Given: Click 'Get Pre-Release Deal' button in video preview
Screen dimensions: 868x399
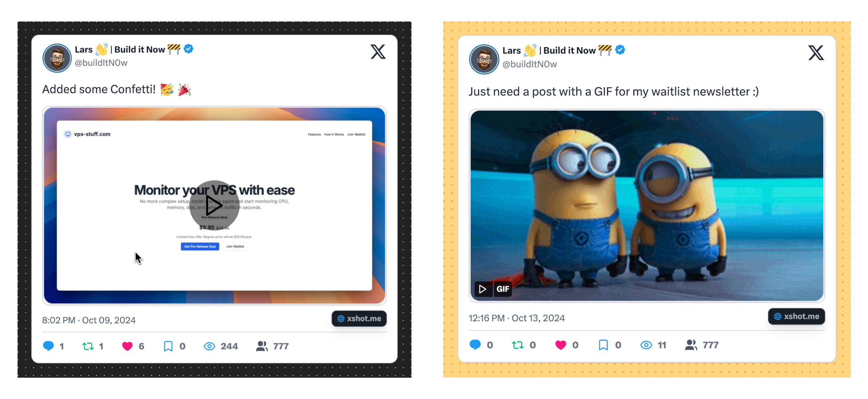Looking at the screenshot, I should [200, 246].
